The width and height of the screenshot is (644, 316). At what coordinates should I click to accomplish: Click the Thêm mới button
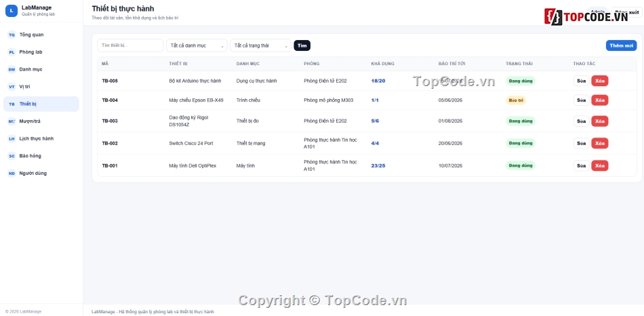point(622,45)
